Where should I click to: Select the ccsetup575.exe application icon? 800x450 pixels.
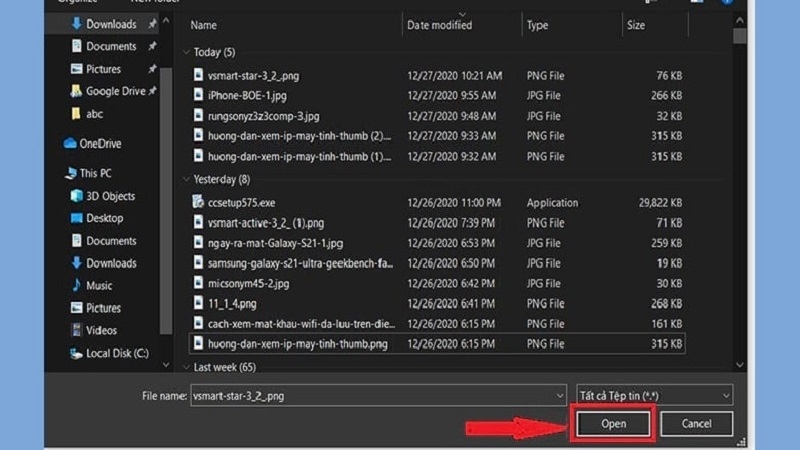coord(197,201)
